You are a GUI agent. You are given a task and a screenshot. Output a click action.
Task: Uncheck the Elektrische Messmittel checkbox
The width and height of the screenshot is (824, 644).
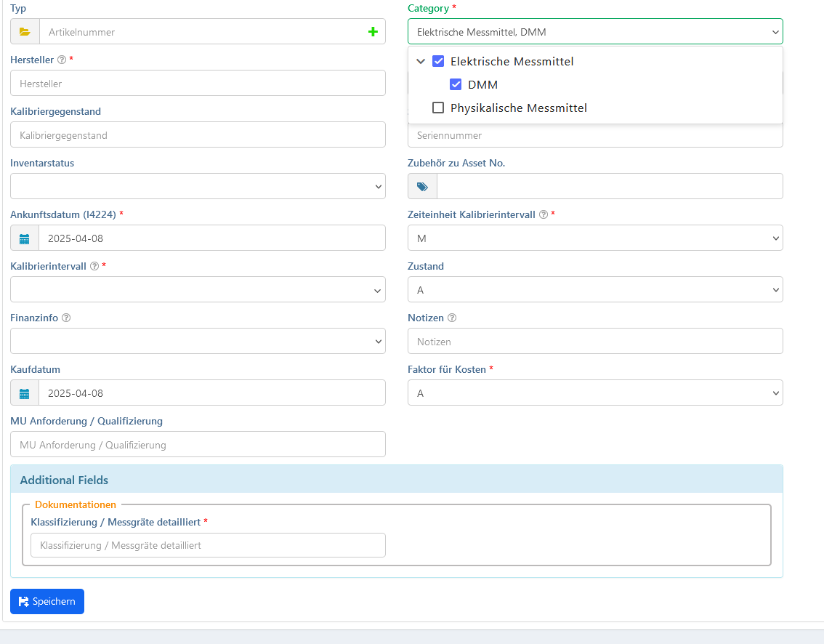pos(438,62)
